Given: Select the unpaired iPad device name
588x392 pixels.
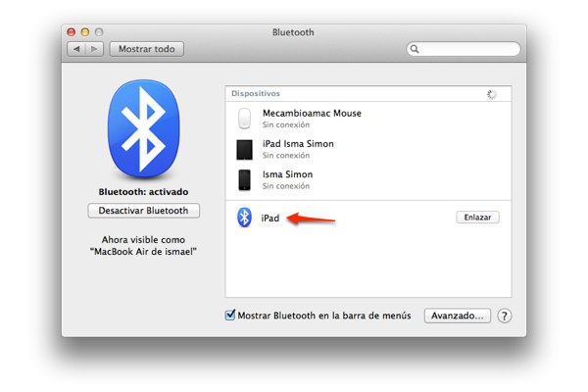Looking at the screenshot, I should point(270,218).
